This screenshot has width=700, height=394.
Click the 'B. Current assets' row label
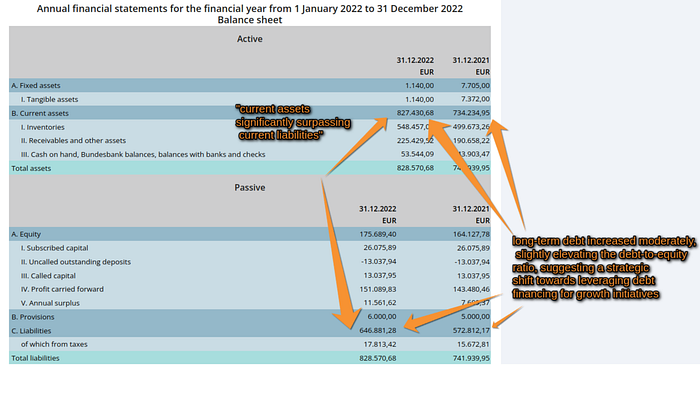click(40, 113)
